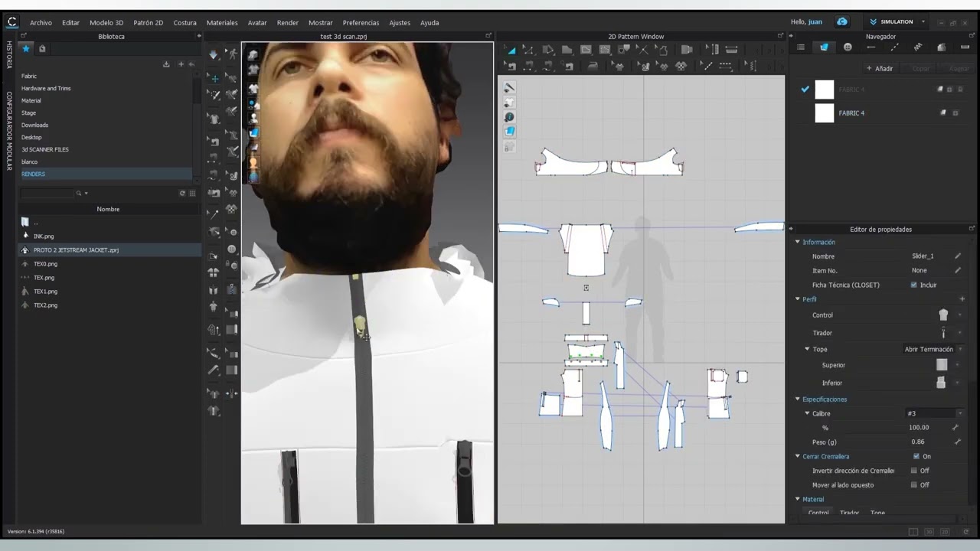Open the Preferencias menu
Image resolution: width=980 pixels, height=551 pixels.
[361, 22]
